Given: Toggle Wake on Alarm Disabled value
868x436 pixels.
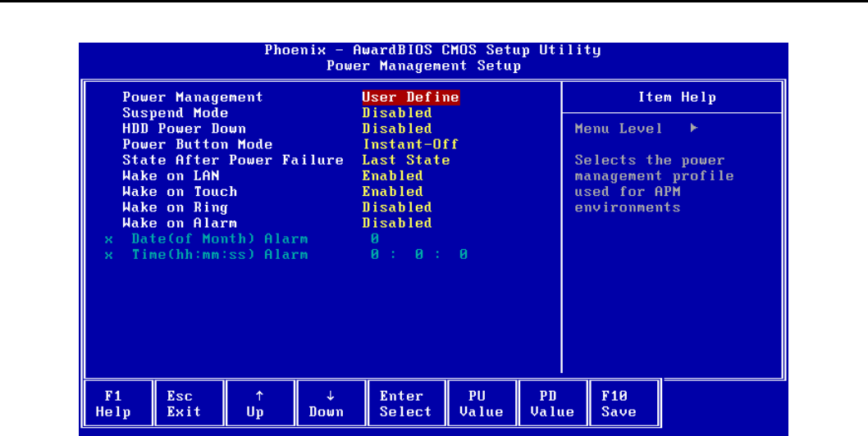Looking at the screenshot, I should coord(397,224).
